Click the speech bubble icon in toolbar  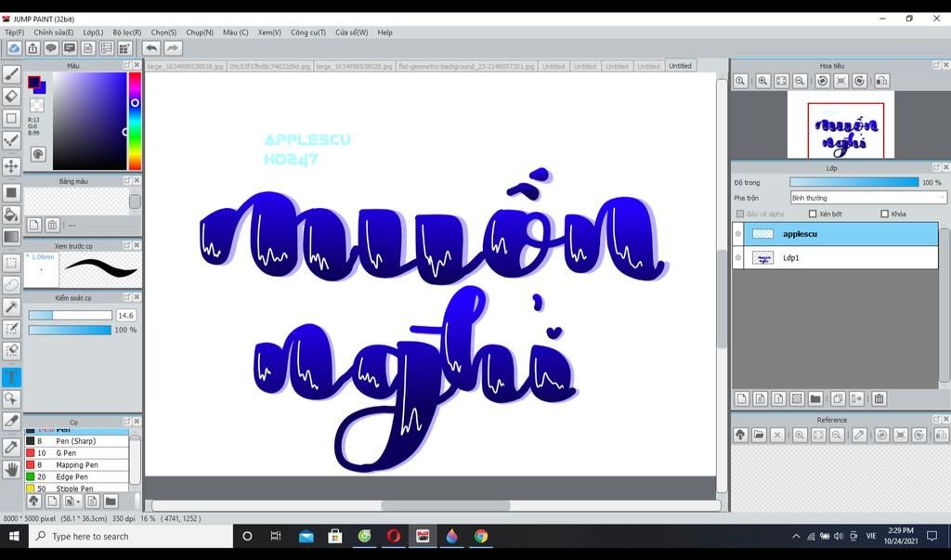tap(51, 48)
